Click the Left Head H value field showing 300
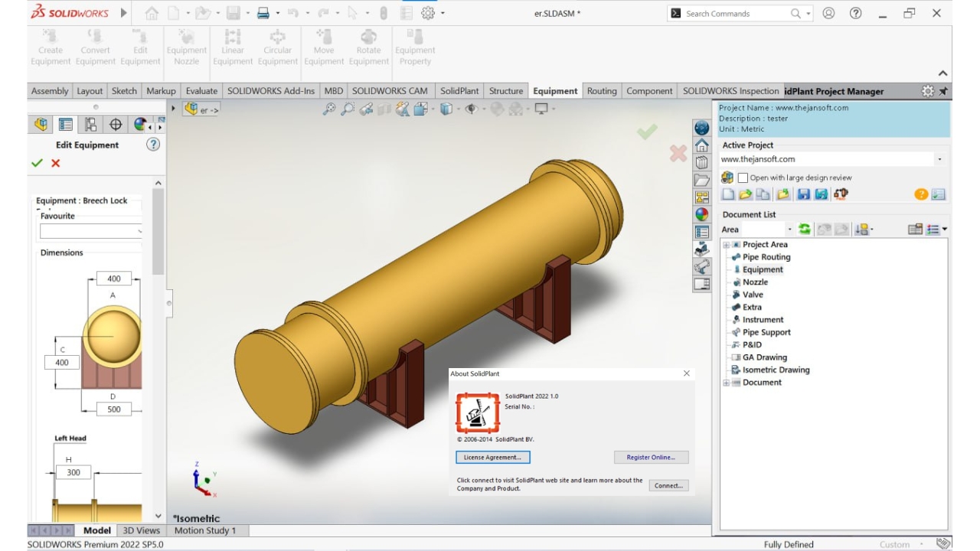 pos(73,472)
